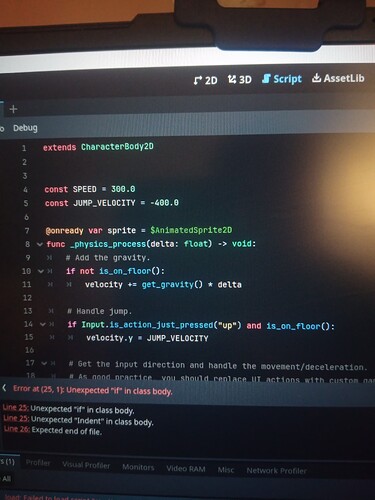Screen dimensions: 375x500
Task: Click the red error status message
Action: 93,390
